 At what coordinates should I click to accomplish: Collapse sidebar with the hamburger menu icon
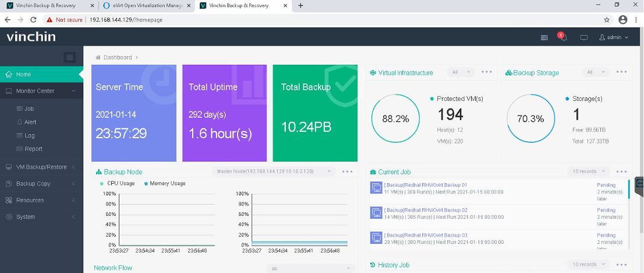pos(69,57)
